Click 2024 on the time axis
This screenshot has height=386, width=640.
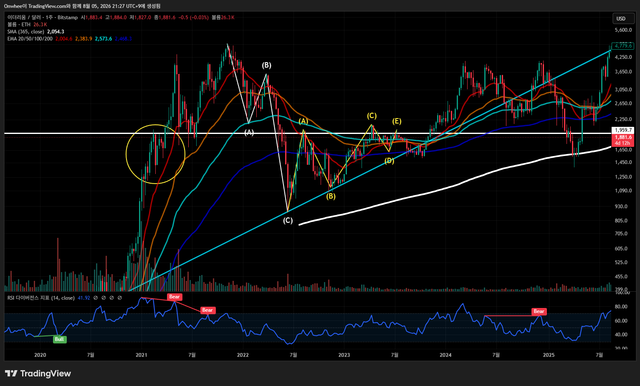point(446,355)
